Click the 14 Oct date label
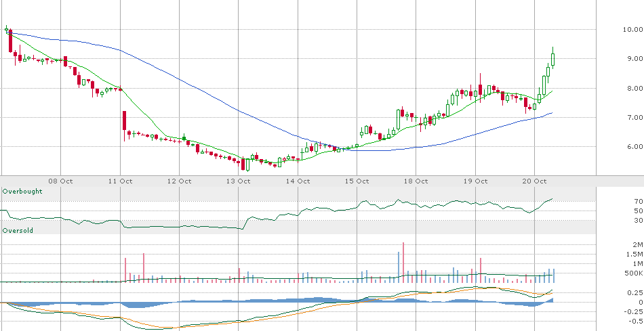Screen dimensions: 644x331 298,181
